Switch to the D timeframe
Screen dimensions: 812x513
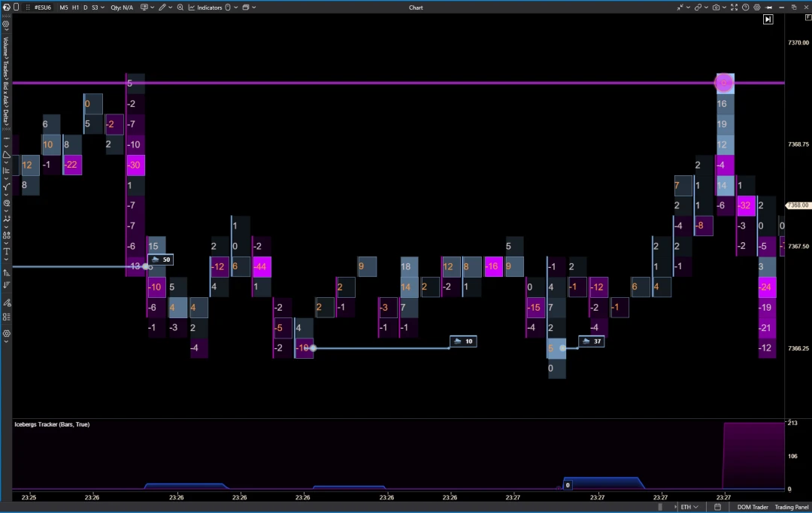86,8
